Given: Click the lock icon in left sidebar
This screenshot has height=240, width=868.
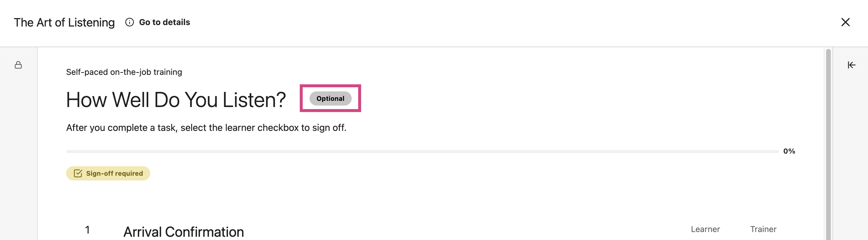Looking at the screenshot, I should click(18, 65).
